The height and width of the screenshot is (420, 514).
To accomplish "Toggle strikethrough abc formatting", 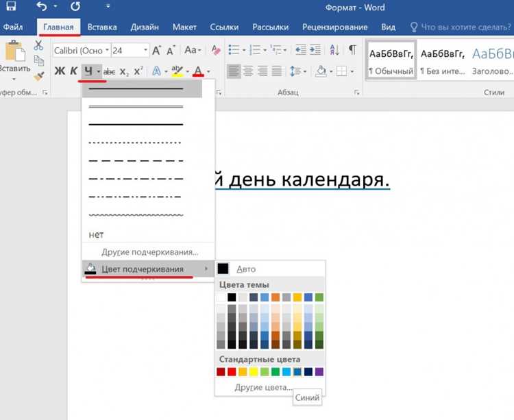I will coord(109,71).
